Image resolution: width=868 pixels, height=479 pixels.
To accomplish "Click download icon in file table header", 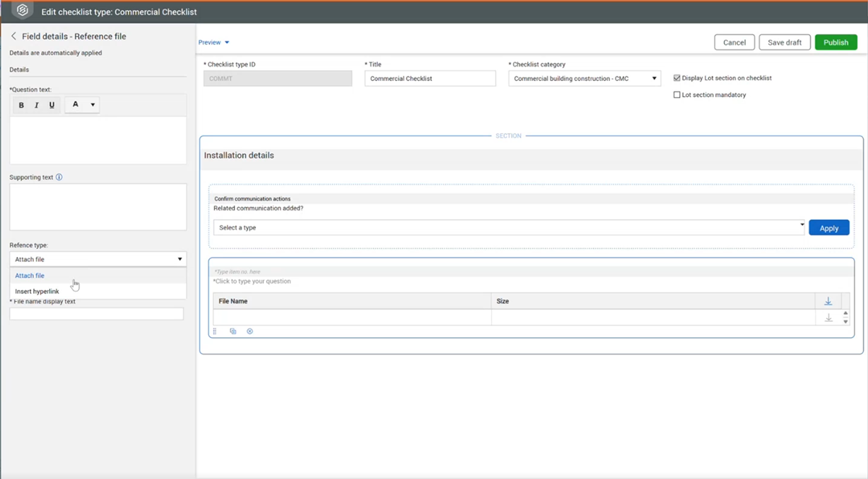I will click(x=828, y=301).
